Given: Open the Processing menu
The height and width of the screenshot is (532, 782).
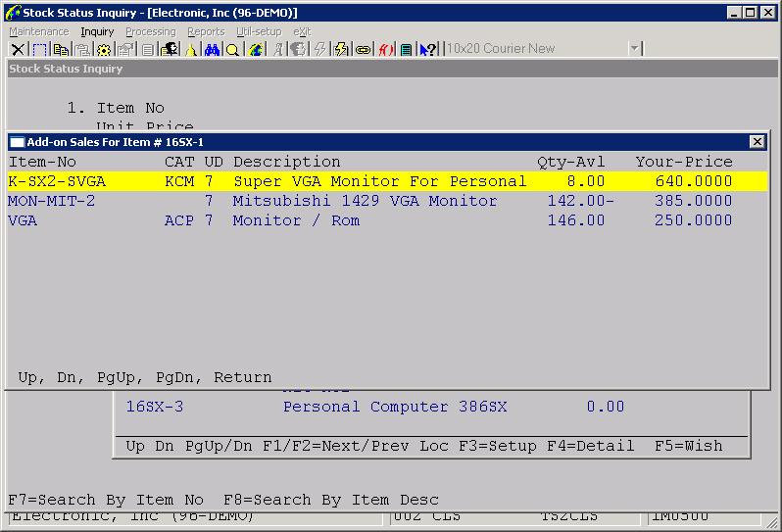Looking at the screenshot, I should [x=151, y=32].
